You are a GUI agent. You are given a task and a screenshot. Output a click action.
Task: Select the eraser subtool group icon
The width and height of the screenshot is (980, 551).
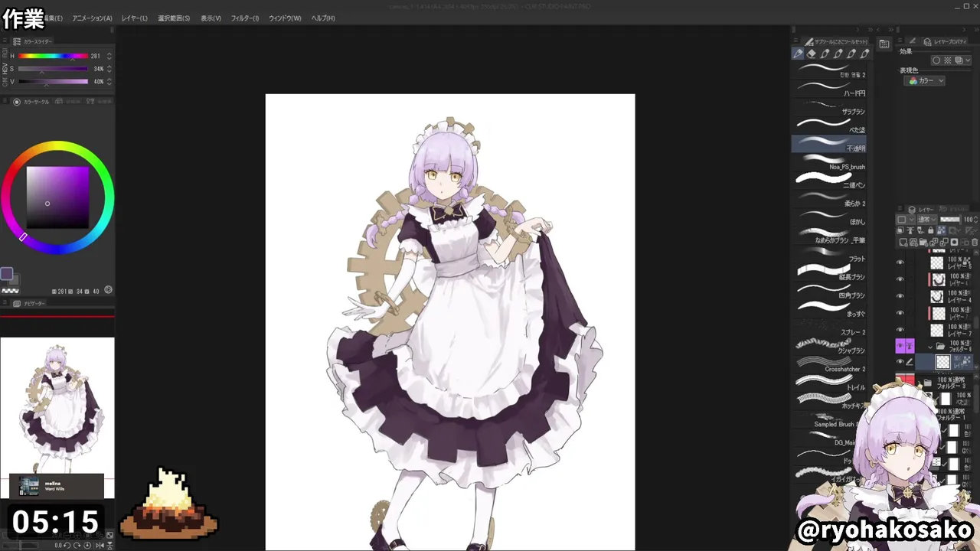(x=811, y=54)
